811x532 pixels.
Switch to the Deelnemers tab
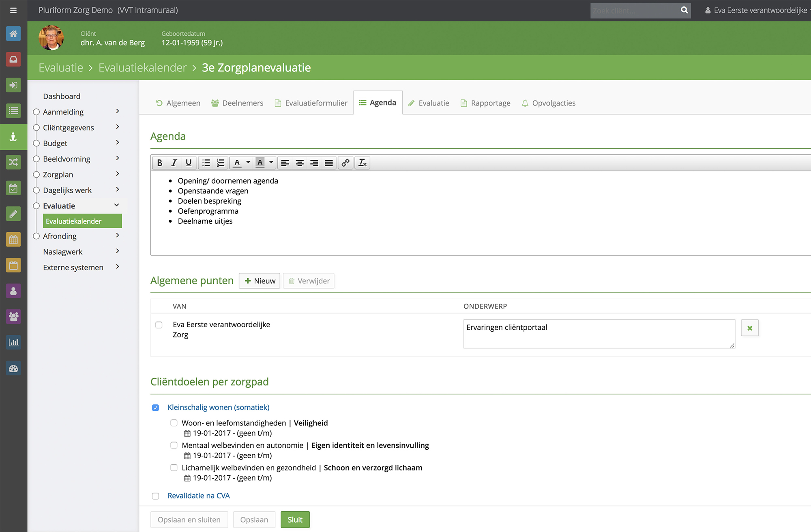point(237,103)
